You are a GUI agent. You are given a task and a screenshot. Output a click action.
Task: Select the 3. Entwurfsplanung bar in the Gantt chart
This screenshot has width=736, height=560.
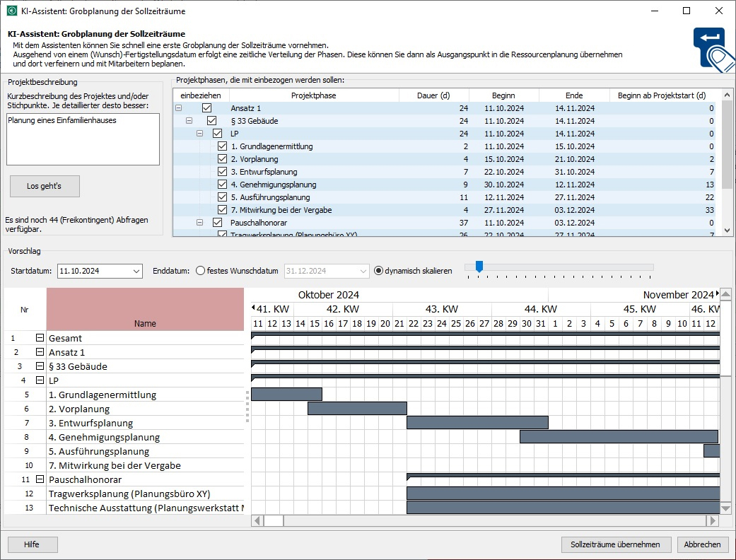point(477,423)
